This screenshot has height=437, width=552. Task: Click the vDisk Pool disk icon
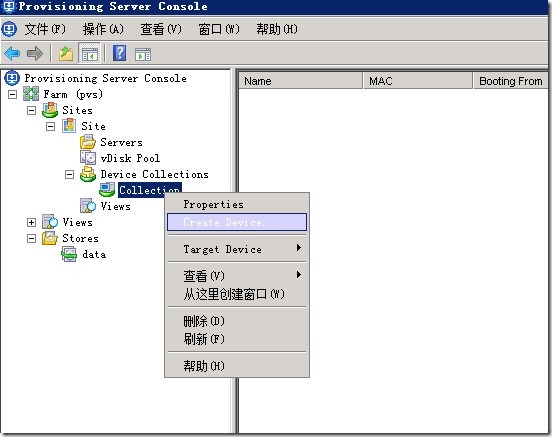pyautogui.click(x=88, y=158)
